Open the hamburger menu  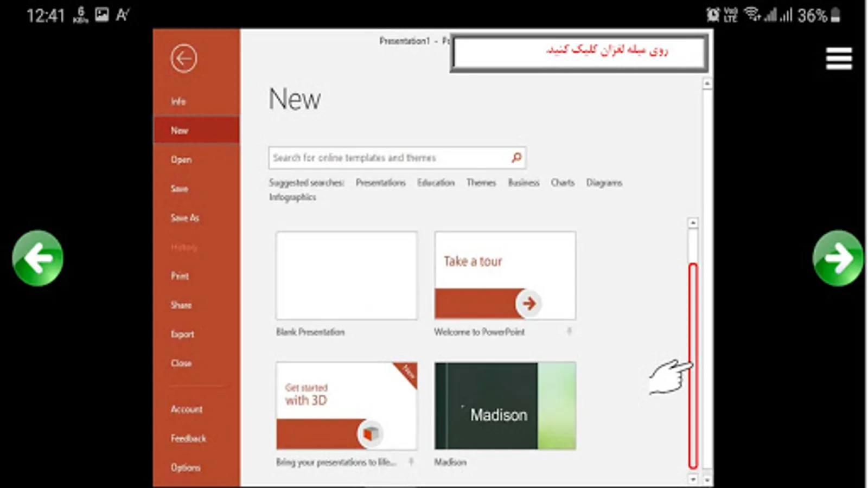[x=839, y=59]
